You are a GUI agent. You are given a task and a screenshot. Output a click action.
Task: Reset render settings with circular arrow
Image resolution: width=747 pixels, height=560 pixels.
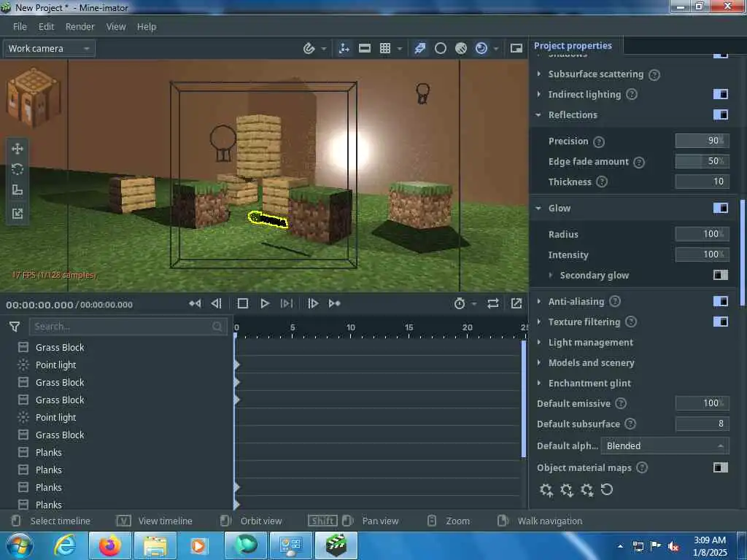[x=607, y=489]
